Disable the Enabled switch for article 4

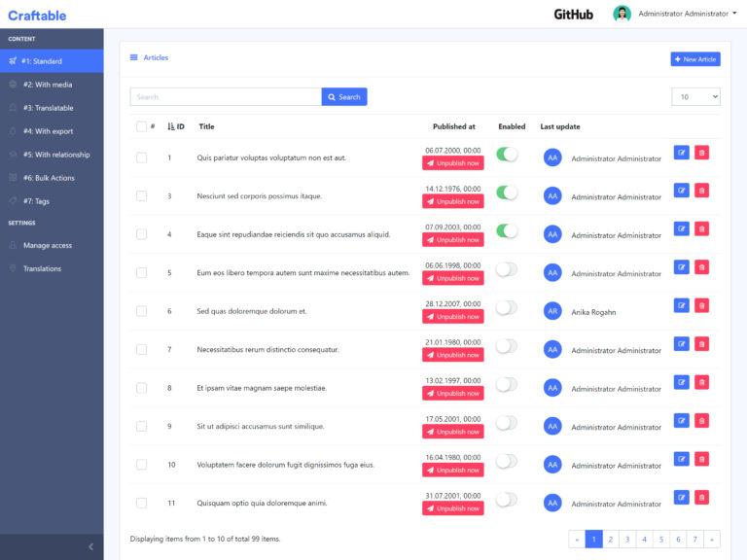507,231
